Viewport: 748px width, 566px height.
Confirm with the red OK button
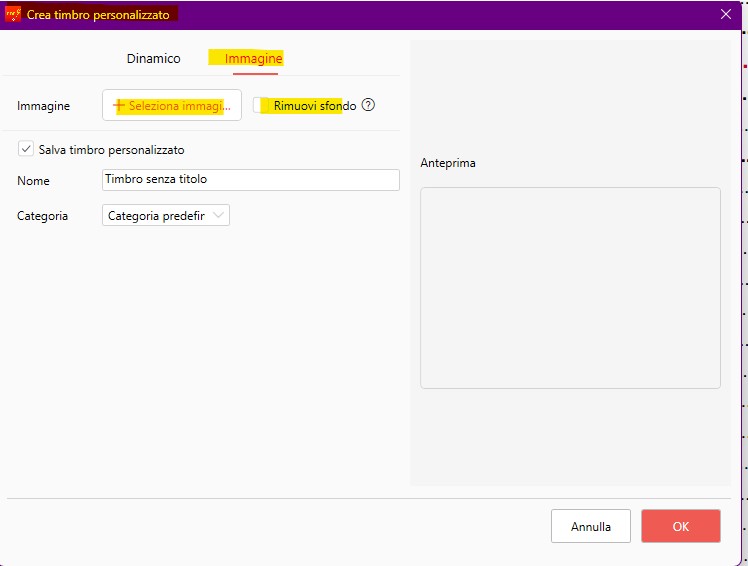click(x=680, y=526)
